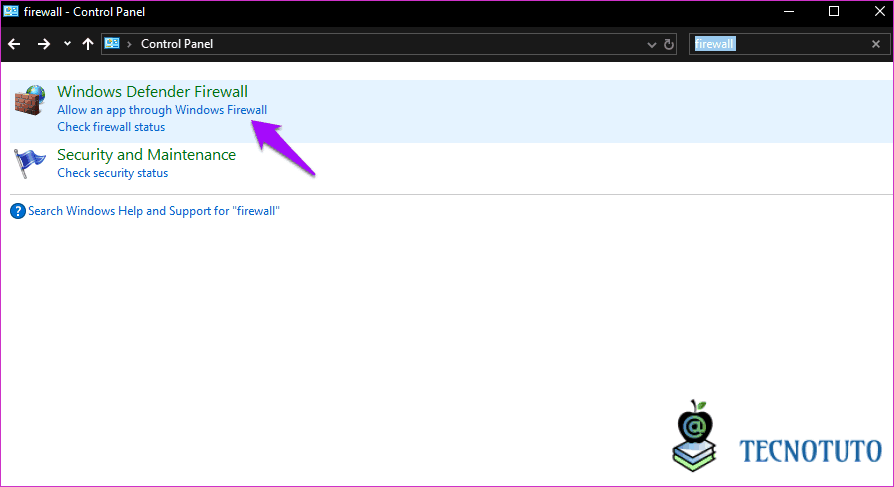The height and width of the screenshot is (487, 894).
Task: Open the recent locations dropdown arrow
Action: tap(67, 44)
